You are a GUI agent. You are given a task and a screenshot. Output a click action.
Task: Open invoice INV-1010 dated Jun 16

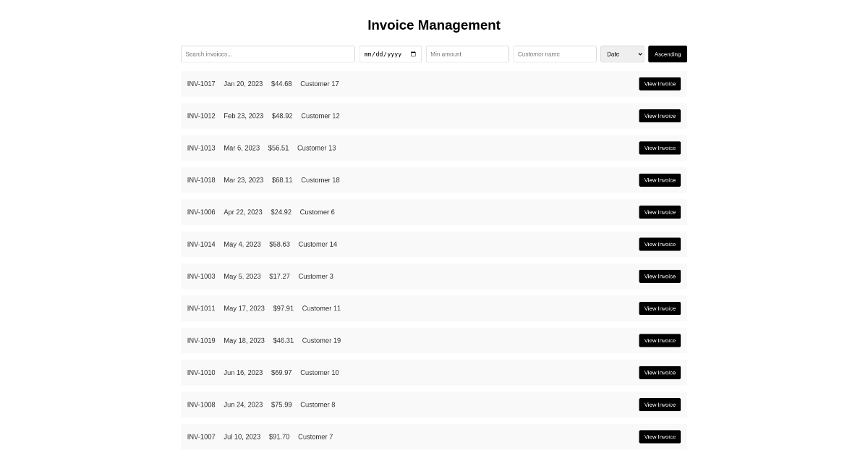coord(659,372)
